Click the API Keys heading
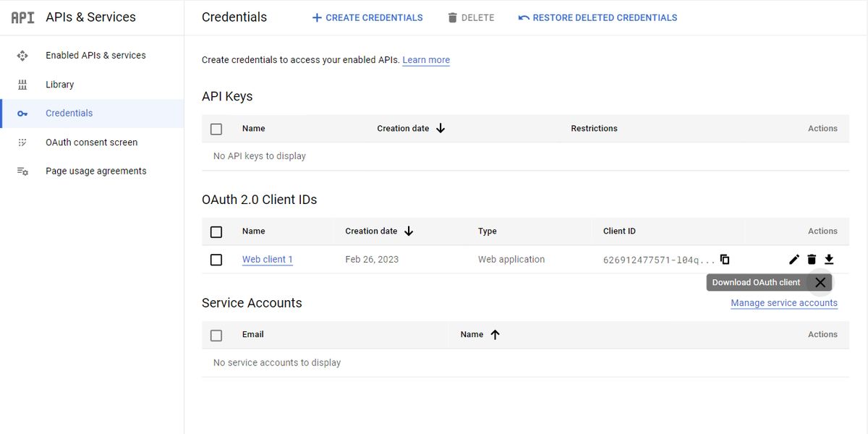 coord(227,97)
